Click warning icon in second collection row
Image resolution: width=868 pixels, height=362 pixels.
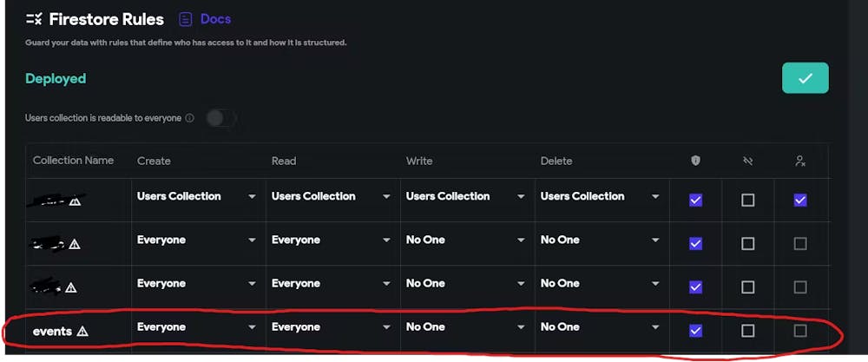[75, 244]
